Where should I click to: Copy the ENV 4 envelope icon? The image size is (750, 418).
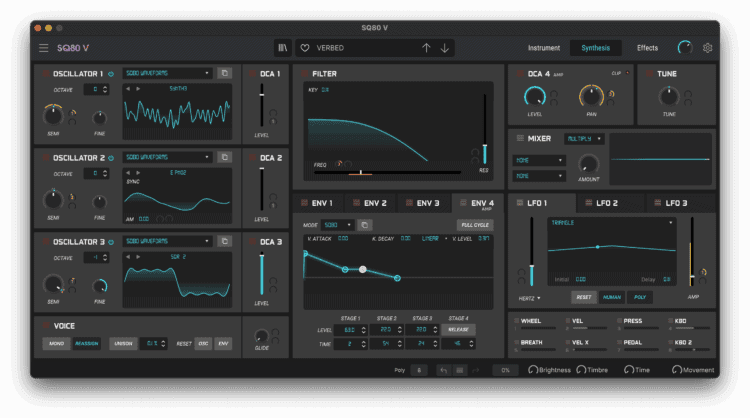tap(364, 225)
